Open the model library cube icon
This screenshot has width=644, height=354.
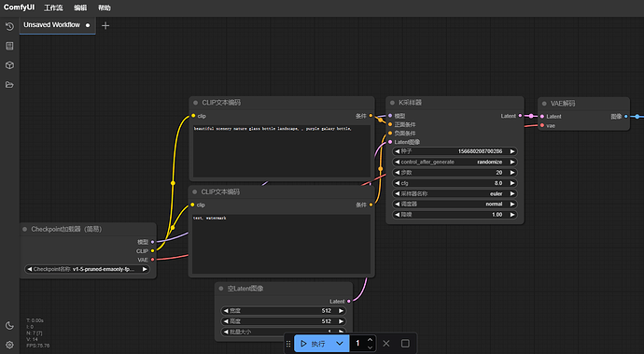coord(9,65)
